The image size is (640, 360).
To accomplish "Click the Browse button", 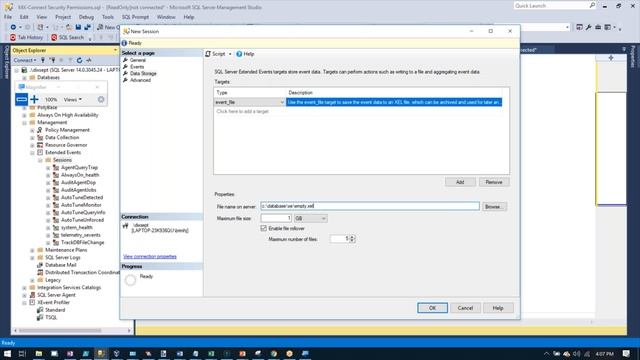I will 494,207.
